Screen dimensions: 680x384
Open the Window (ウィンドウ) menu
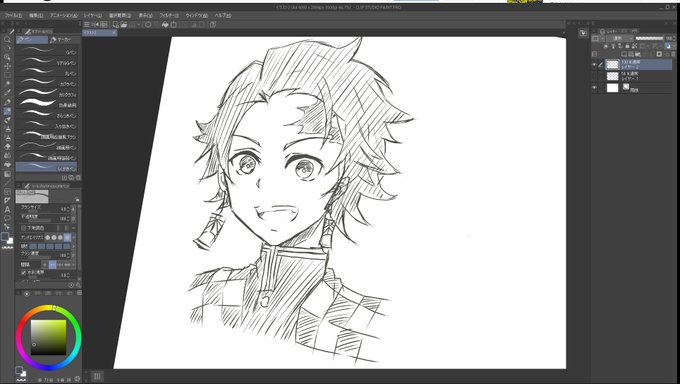(196, 15)
